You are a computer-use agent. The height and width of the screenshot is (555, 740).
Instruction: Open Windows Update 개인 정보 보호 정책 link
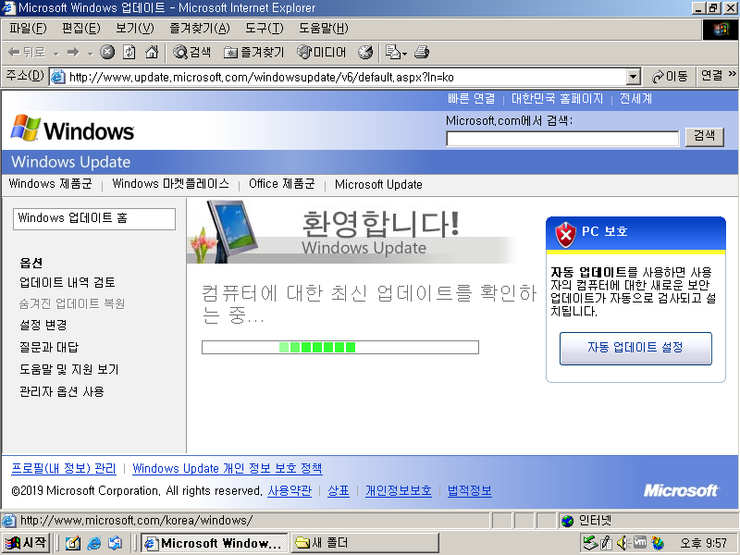227,469
